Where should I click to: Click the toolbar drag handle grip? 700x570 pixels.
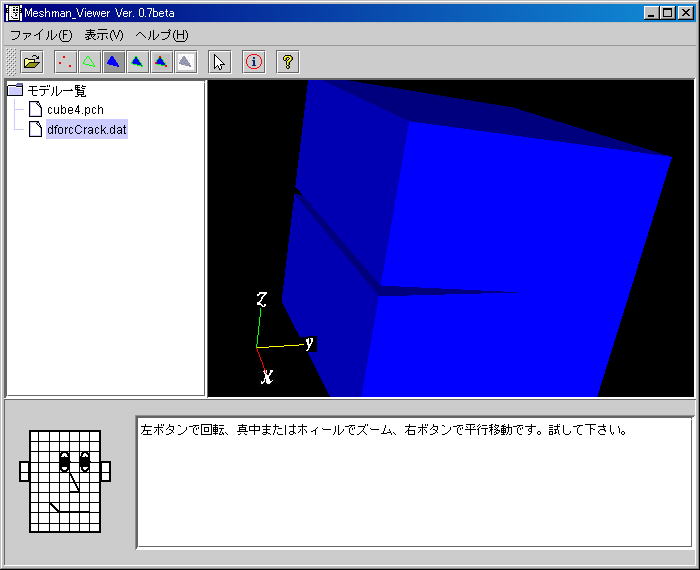(11, 62)
